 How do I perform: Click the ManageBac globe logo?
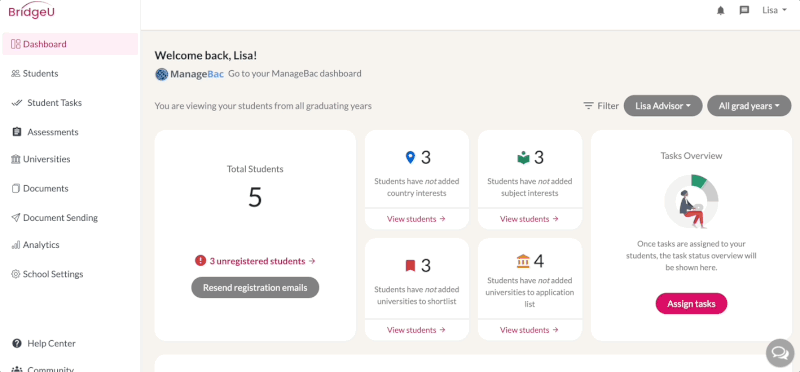pyautogui.click(x=162, y=74)
